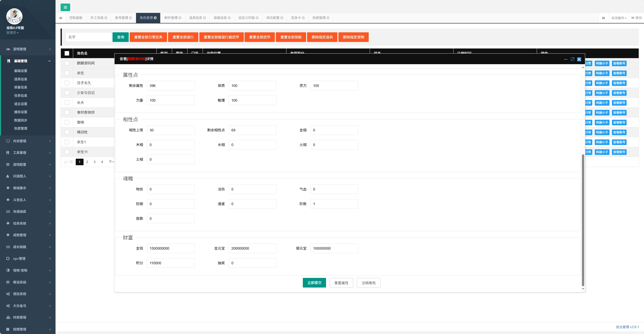This screenshot has height=334, width=644.
Task: Submit the form with 立即提交
Action: pos(314,283)
